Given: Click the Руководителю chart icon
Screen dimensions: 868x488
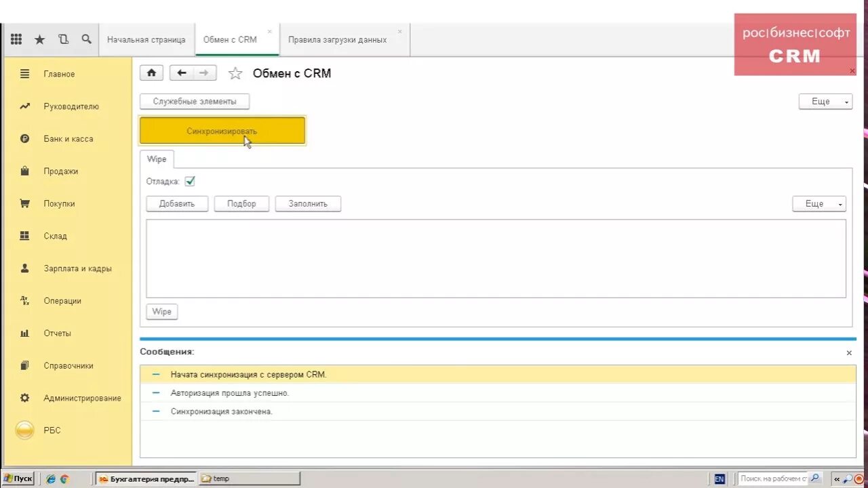Looking at the screenshot, I should pos(25,106).
